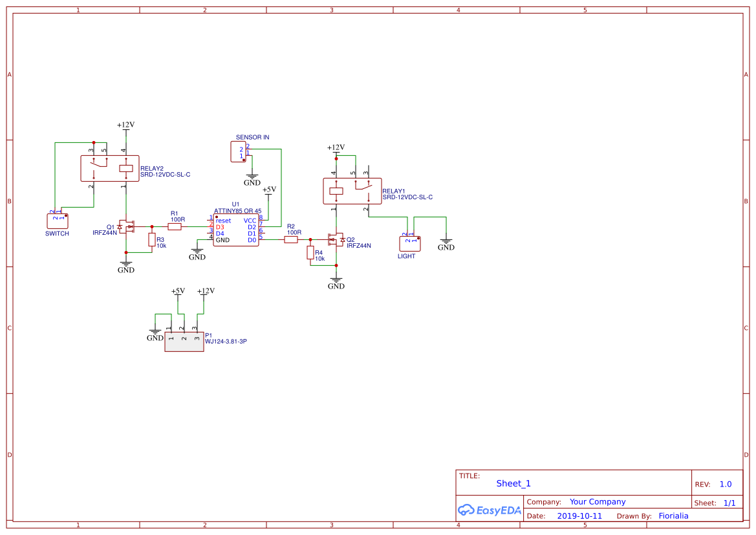Click the Drawn By name Fiorialia
The height and width of the screenshot is (535, 756).
pyautogui.click(x=673, y=516)
